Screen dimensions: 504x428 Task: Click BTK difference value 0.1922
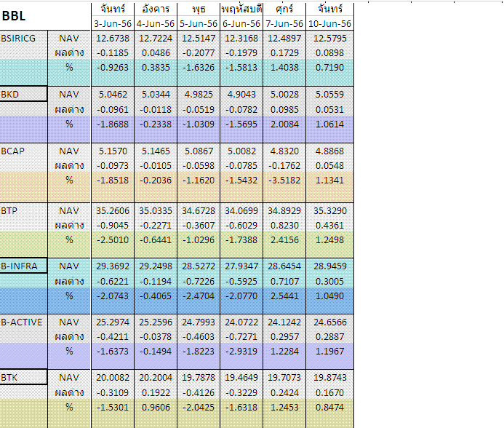point(156,392)
